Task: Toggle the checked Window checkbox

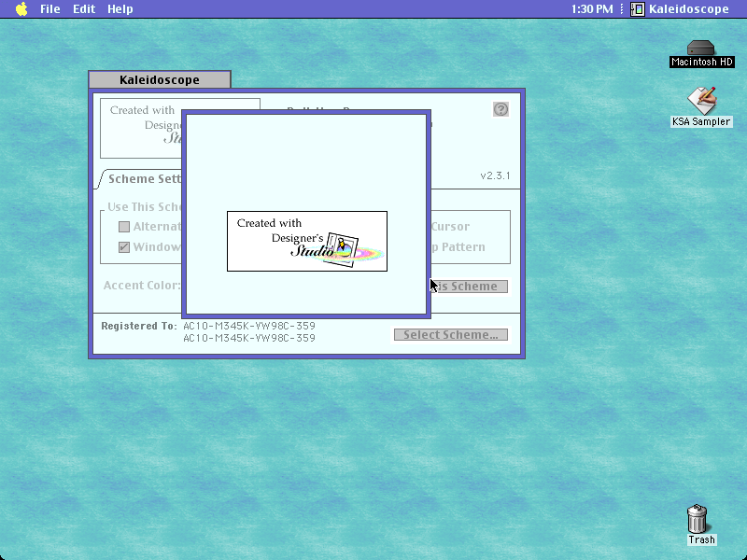Action: coord(124,247)
